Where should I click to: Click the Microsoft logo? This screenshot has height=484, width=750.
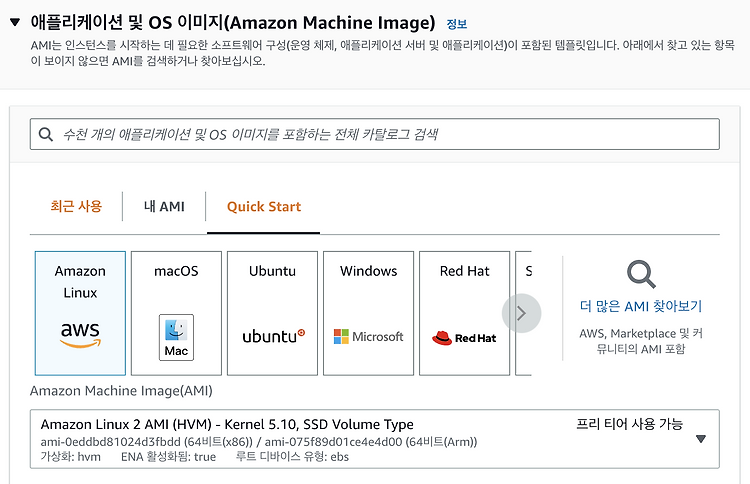tap(369, 336)
